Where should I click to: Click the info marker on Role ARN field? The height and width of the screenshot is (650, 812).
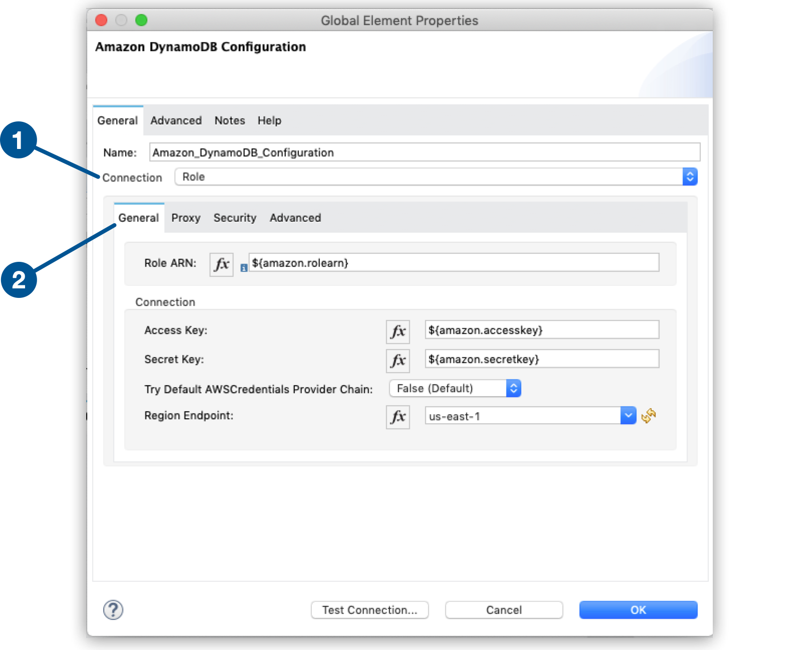[244, 268]
